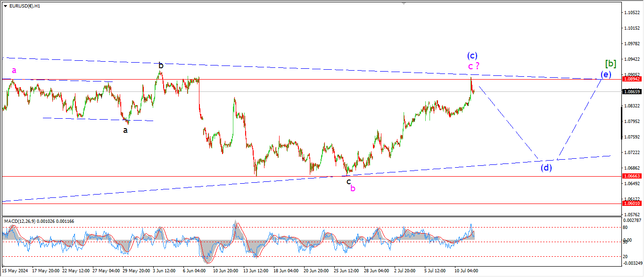
Task: Select the blue (c) wave label
Action: coord(473,55)
